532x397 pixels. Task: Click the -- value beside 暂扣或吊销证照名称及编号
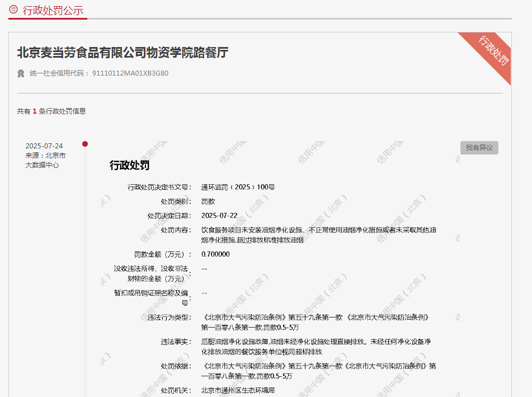click(204, 293)
